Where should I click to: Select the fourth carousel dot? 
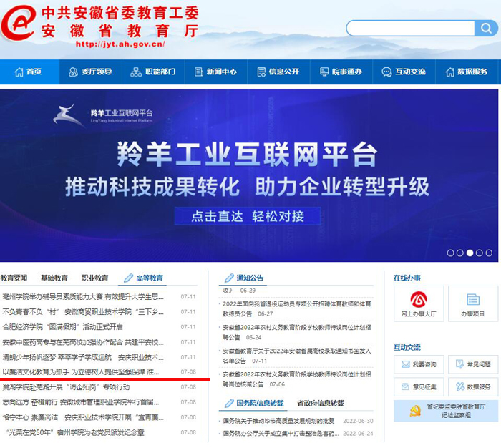[480, 253]
